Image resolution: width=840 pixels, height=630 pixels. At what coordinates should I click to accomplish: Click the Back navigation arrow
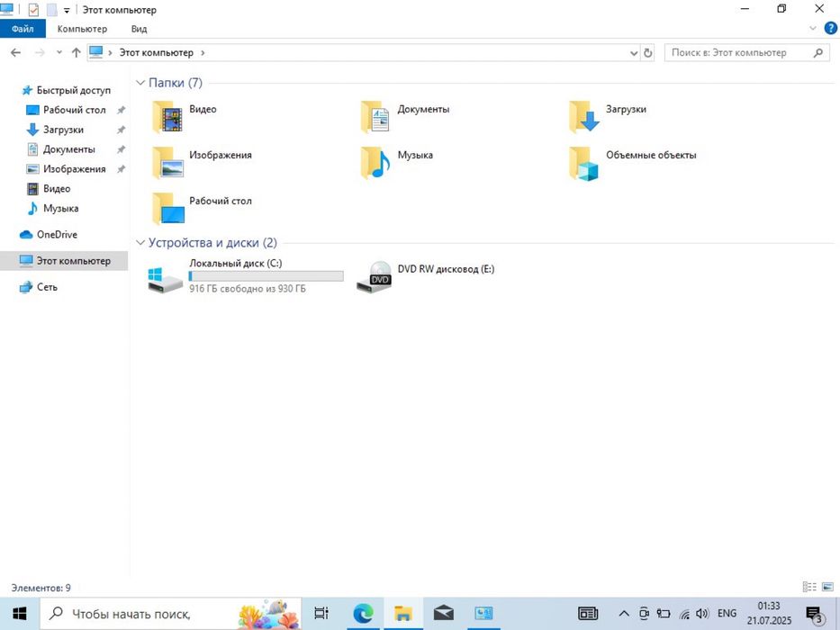pyautogui.click(x=15, y=52)
